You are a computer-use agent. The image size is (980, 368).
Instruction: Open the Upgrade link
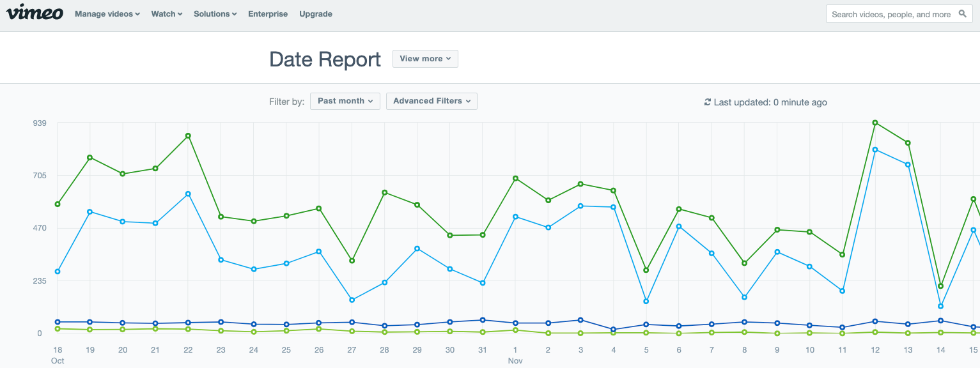click(x=316, y=14)
